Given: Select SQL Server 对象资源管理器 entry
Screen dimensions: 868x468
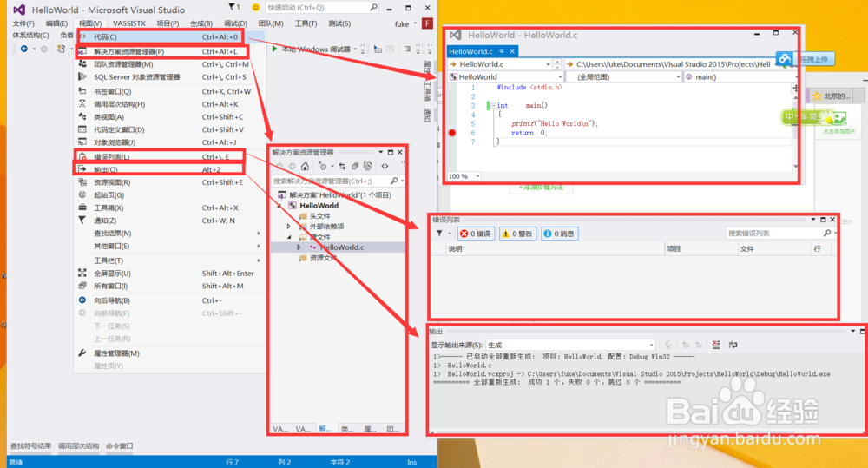Looking at the screenshot, I should (x=169, y=77).
